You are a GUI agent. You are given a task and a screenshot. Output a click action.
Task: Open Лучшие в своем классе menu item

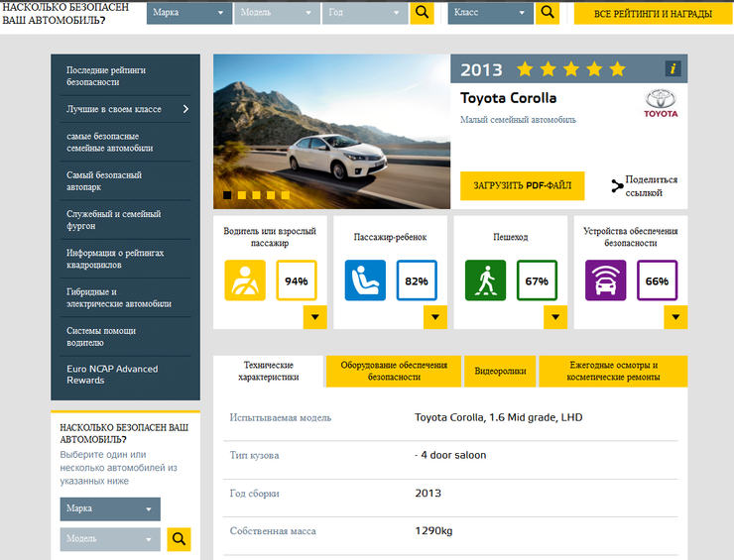[x=114, y=109]
